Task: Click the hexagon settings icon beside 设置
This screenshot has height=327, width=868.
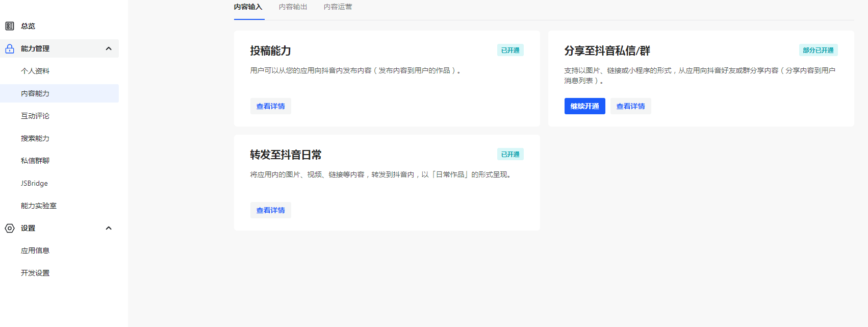Action: pyautogui.click(x=10, y=228)
